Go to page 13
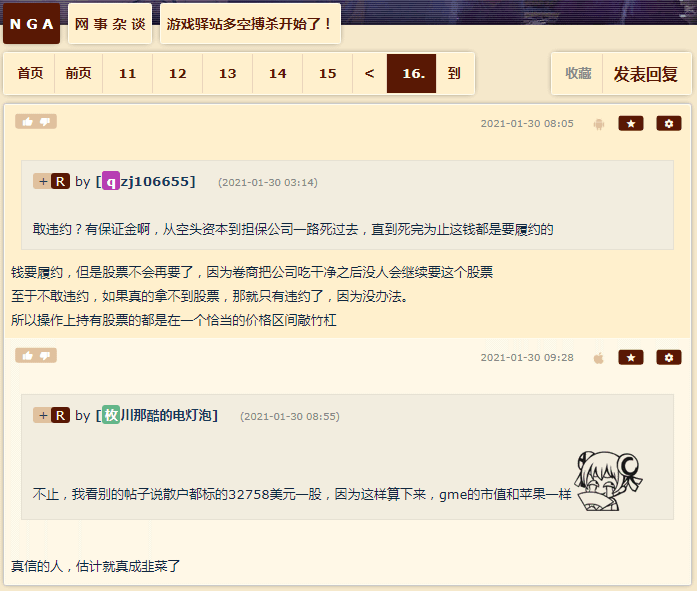The image size is (697, 591). 227,73
